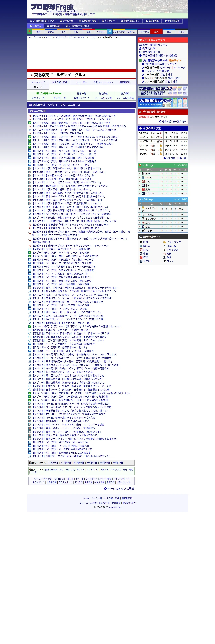Click the Lotte logo in 球団公式サイト list
Image resolution: width=215 pixels, height=644 pixels.
coord(164,261)
